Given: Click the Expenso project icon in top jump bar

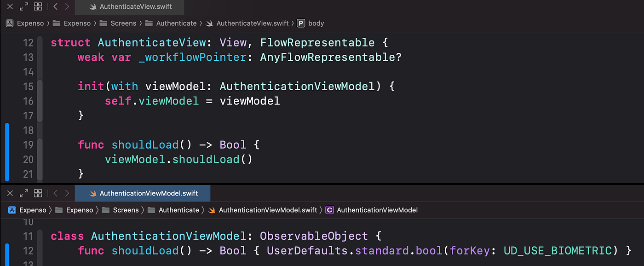Looking at the screenshot, I should click(x=10, y=23).
